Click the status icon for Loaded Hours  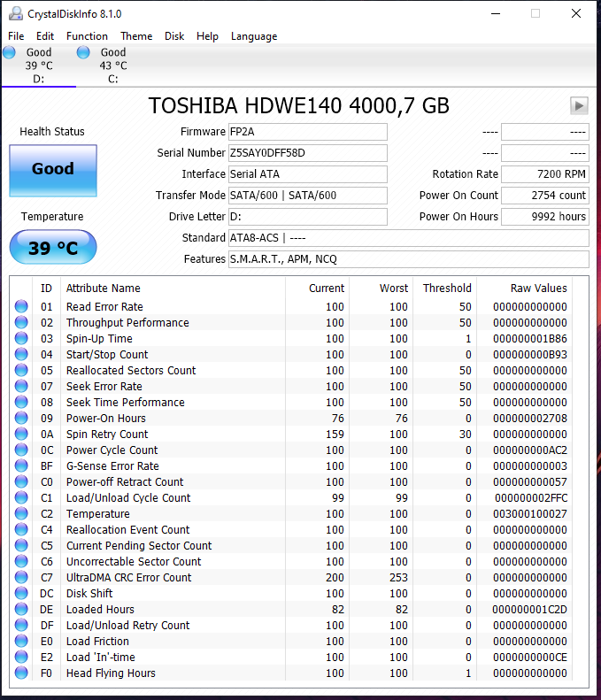click(x=21, y=609)
